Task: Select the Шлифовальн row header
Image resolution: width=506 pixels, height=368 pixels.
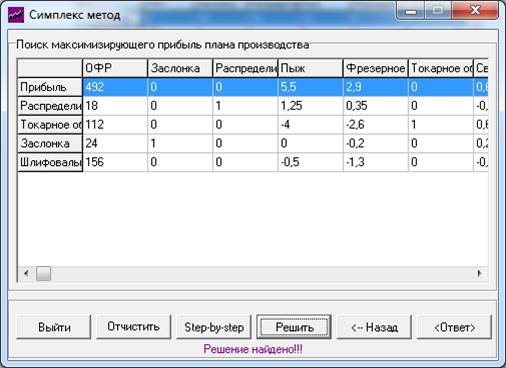Action: 50,162
